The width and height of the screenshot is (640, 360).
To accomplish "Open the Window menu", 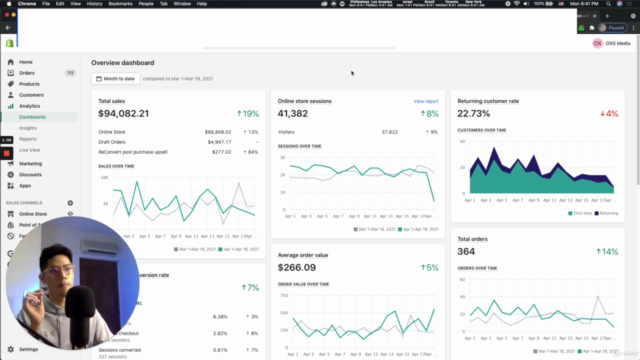I will pyautogui.click(x=182, y=4).
